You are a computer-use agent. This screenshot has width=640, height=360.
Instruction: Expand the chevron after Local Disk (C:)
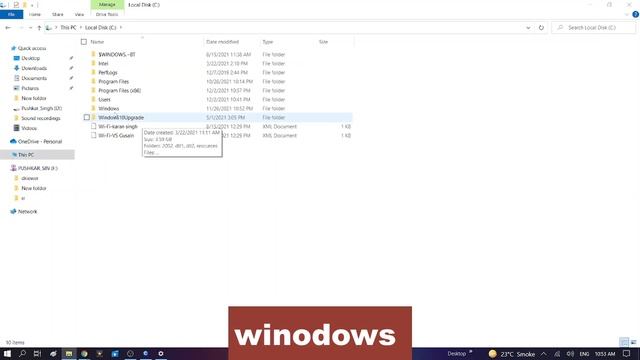[121, 28]
